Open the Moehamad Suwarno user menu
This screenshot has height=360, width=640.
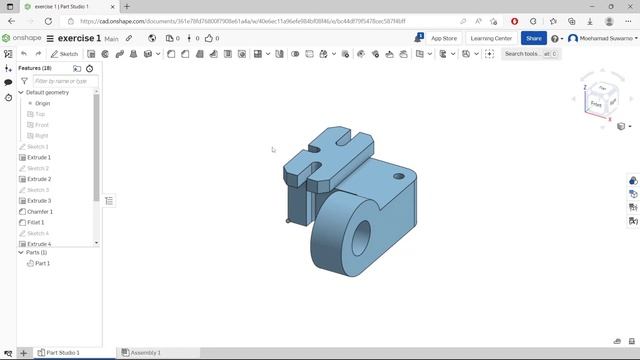602,38
